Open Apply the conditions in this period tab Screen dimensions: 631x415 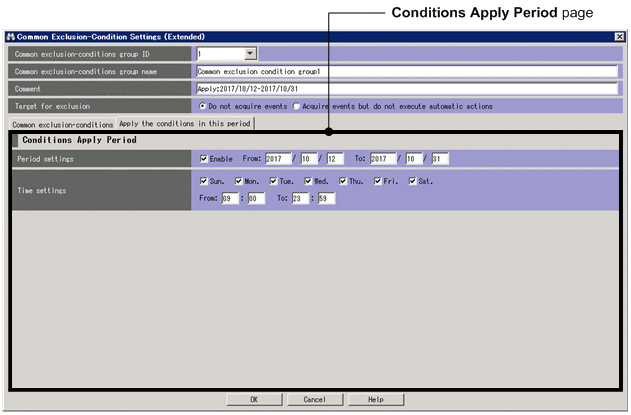pyautogui.click(x=185, y=123)
